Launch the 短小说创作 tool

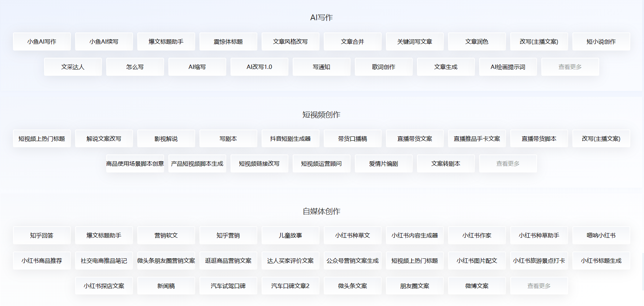(601, 41)
